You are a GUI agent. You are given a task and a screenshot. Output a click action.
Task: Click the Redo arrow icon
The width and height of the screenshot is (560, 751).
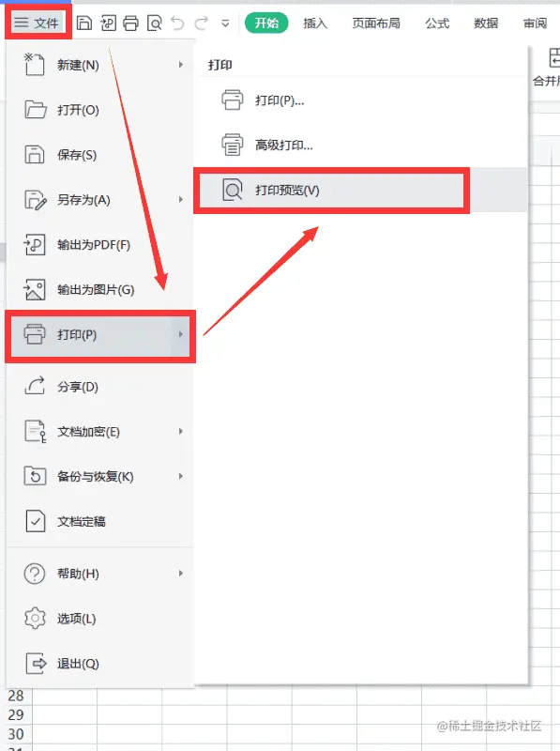(201, 23)
